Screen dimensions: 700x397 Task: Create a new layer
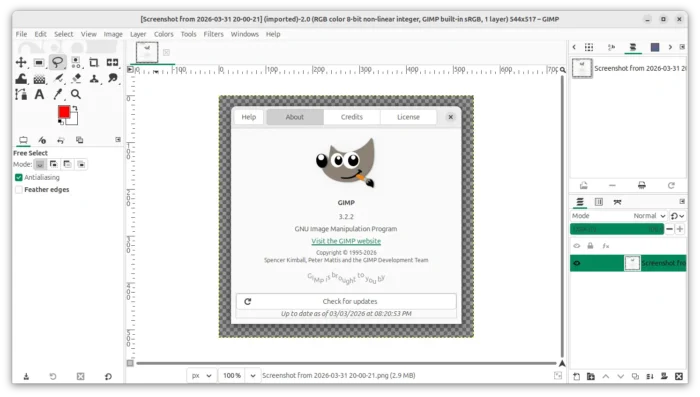point(576,376)
